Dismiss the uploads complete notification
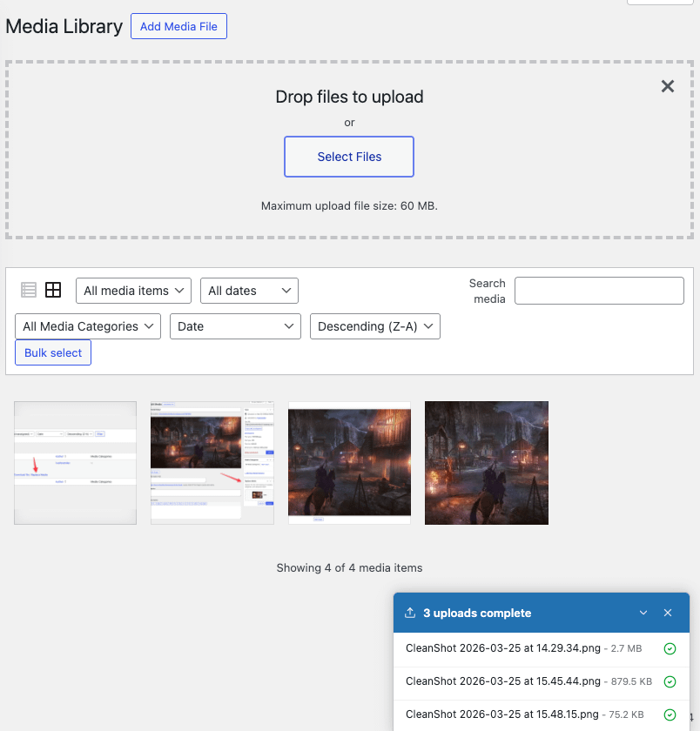Image resolution: width=700 pixels, height=731 pixels. pyautogui.click(x=668, y=613)
